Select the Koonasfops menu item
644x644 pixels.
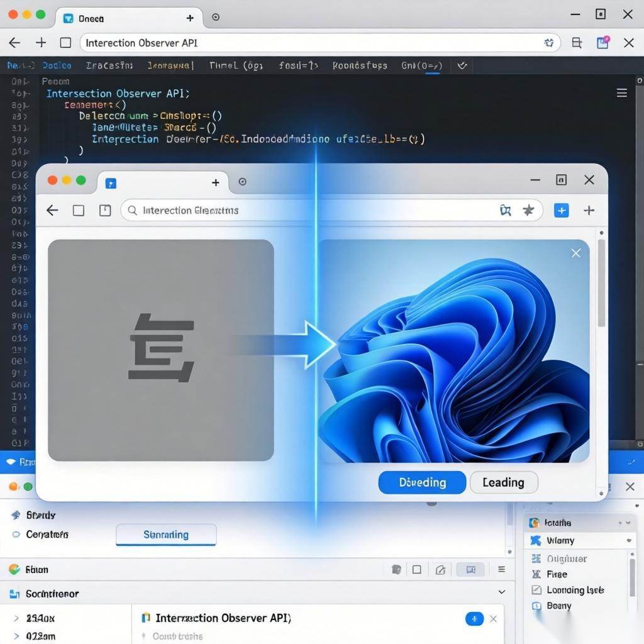click(359, 65)
